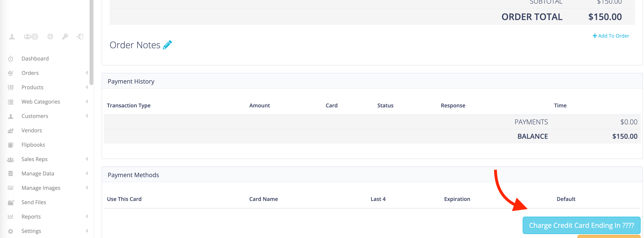Click the Payment Methods panel heading

tap(133, 175)
